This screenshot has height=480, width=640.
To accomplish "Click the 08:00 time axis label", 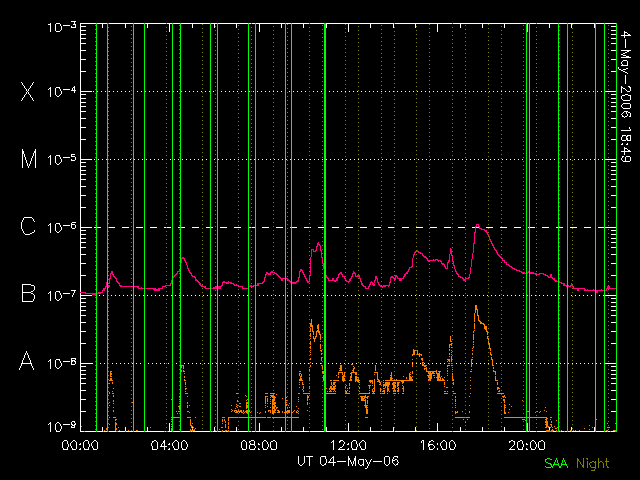I will tap(259, 444).
